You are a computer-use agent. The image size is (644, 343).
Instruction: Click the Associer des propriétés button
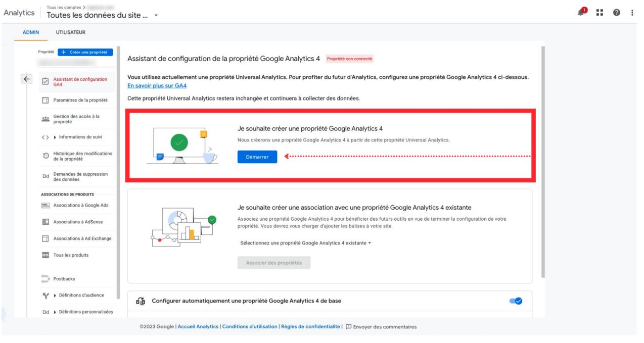(x=274, y=263)
